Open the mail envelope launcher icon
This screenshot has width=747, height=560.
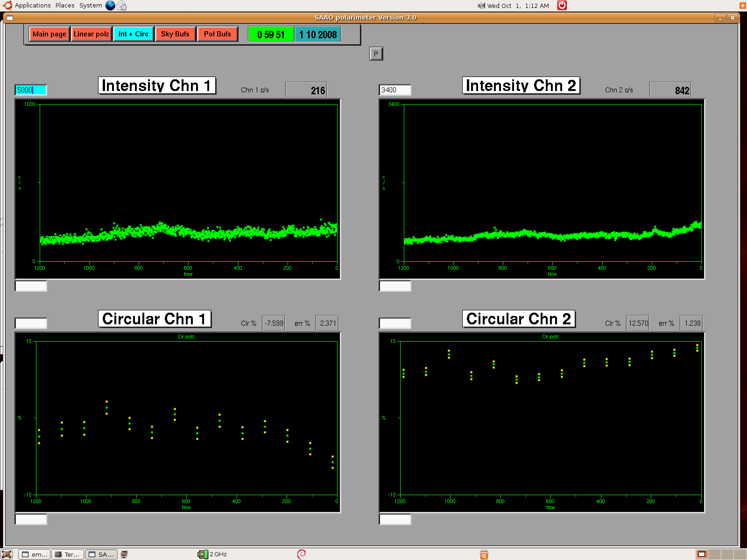pos(122,6)
